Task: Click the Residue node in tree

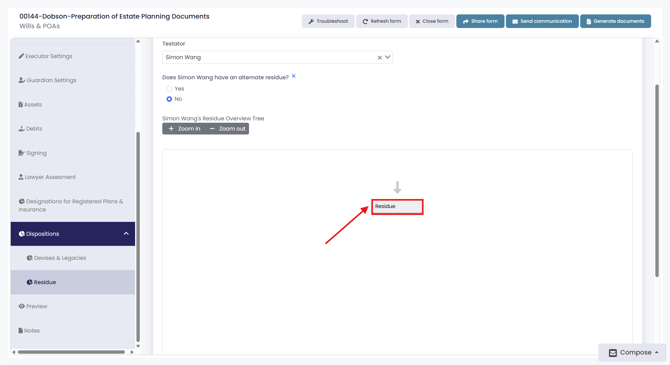Action: pyautogui.click(x=397, y=207)
